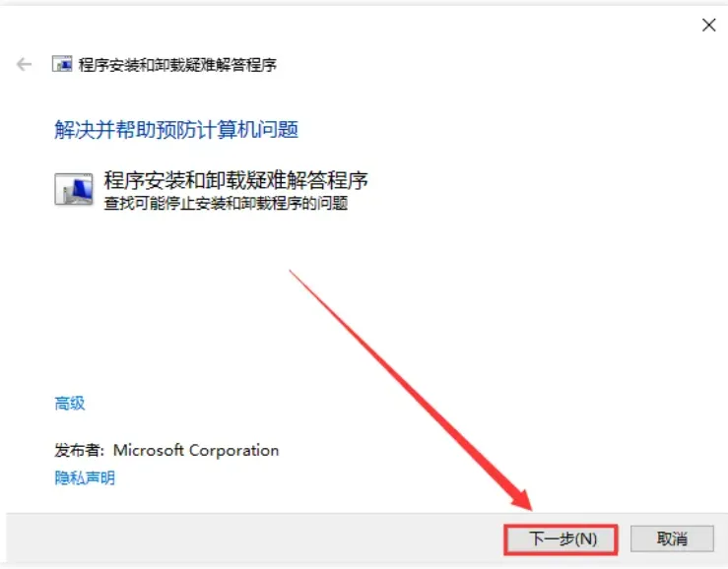Click the description 查找可能停止安装和卸载程序的问题
Screen dimensions: 728x569
coord(226,203)
